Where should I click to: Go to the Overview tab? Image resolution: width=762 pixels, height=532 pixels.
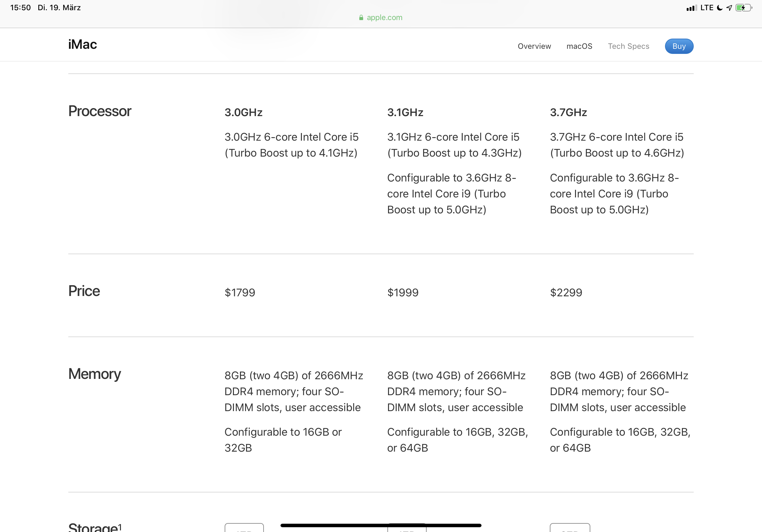534,46
